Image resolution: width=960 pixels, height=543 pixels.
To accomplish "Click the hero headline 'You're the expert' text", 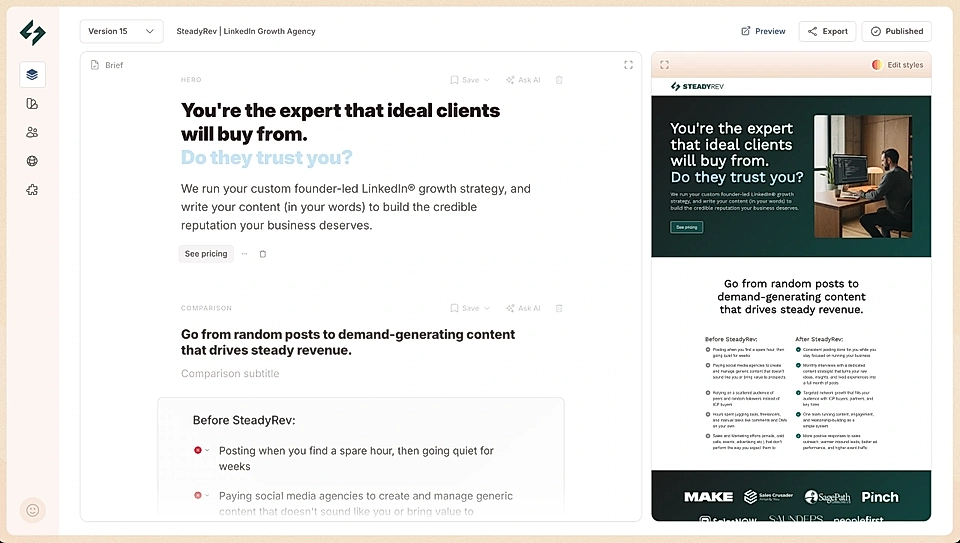I will pyautogui.click(x=340, y=122).
